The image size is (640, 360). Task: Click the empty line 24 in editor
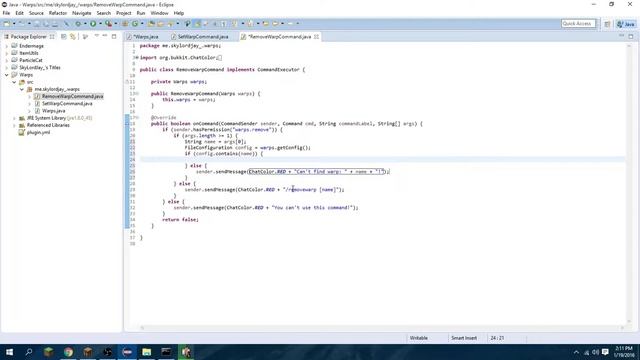382,160
